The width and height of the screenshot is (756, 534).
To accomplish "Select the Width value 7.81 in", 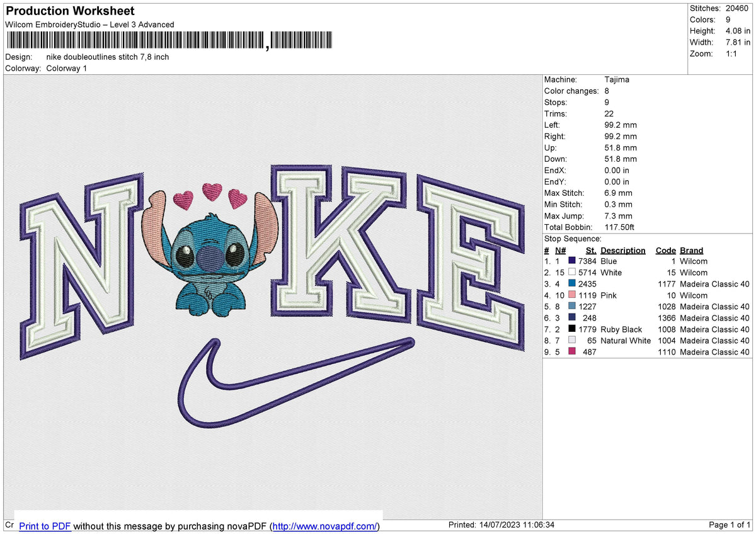I will click(x=738, y=42).
